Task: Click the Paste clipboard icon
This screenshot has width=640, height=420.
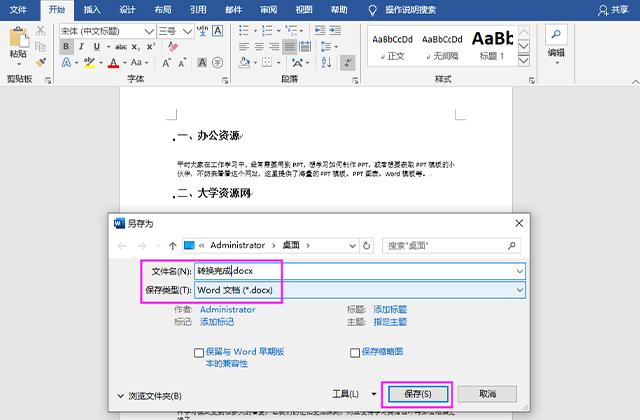Action: tap(18, 38)
